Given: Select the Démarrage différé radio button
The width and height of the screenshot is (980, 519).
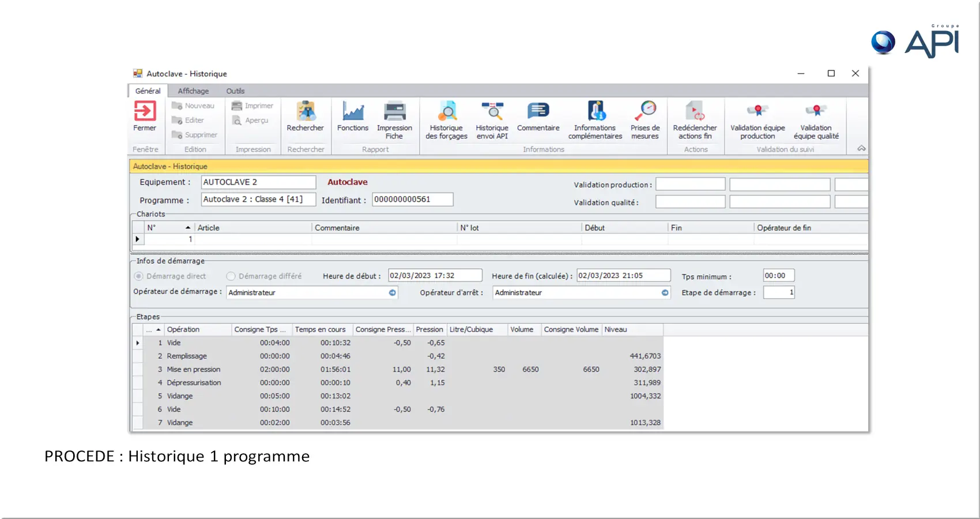Looking at the screenshot, I should [231, 276].
